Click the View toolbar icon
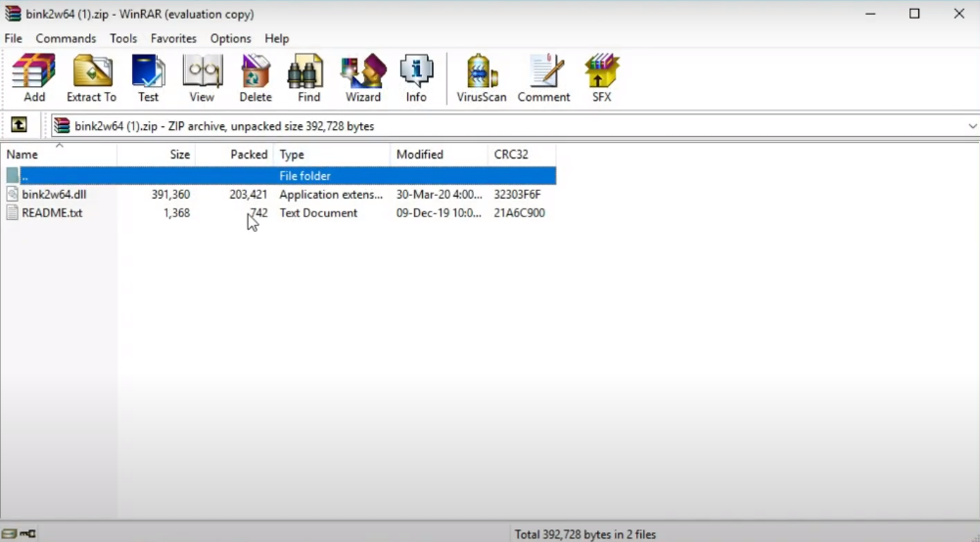This screenshot has height=542, width=980. (x=202, y=78)
